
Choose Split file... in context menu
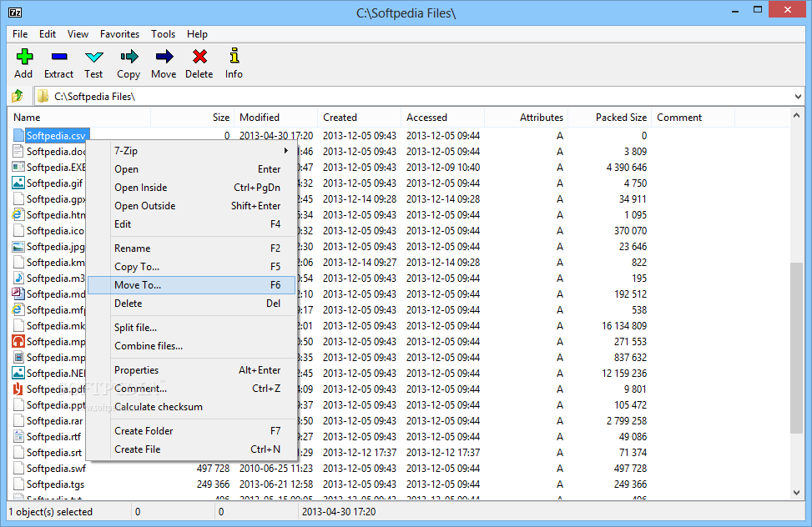click(x=192, y=328)
